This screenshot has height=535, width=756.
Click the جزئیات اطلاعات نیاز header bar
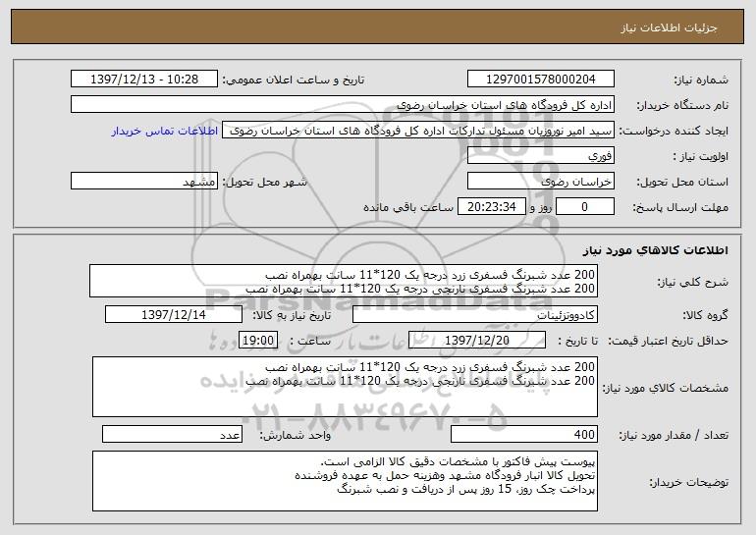[378, 27]
